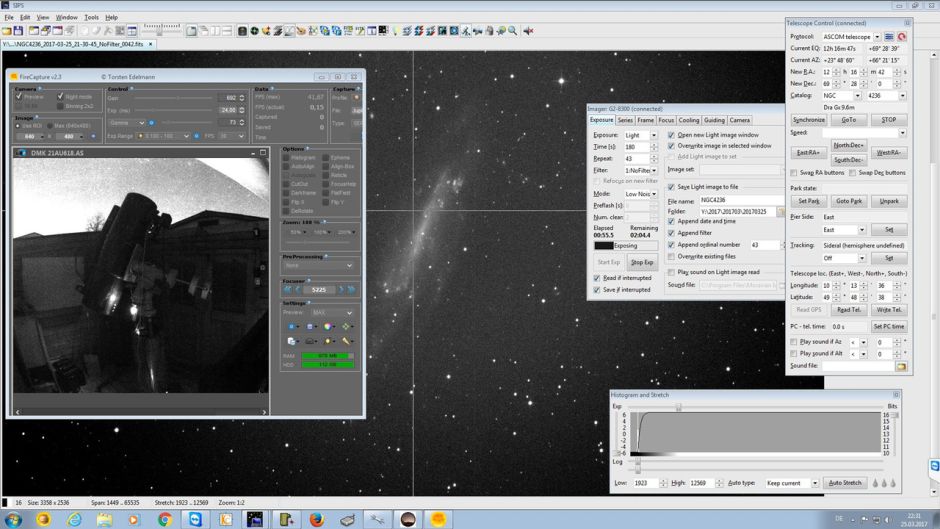Open the Exposure type dropdown
This screenshot has width=940, height=529.
tap(653, 135)
